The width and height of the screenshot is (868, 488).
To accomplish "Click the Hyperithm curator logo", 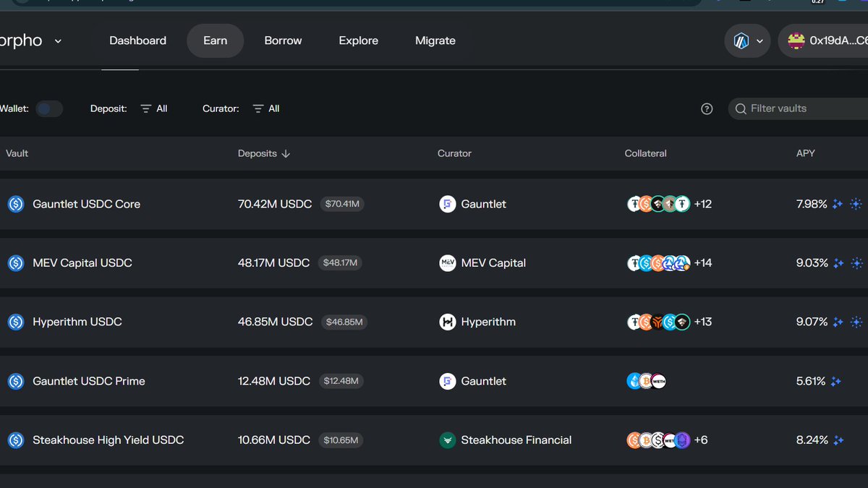I will 448,322.
